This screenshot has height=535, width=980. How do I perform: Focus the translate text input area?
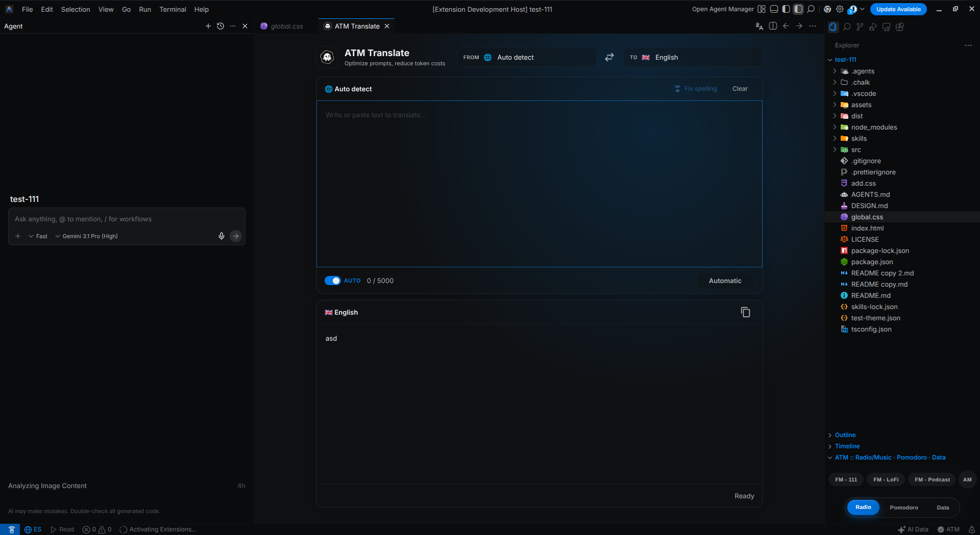540,184
